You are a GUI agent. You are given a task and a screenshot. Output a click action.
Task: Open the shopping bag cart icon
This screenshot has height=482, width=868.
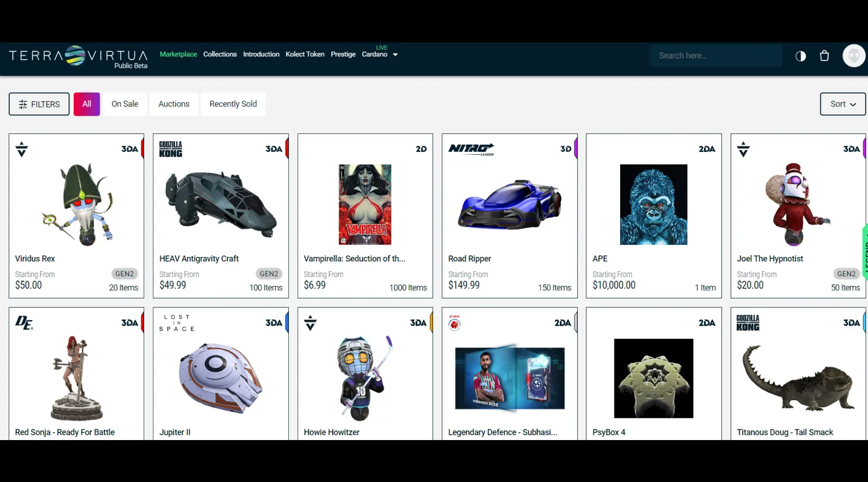coord(824,56)
